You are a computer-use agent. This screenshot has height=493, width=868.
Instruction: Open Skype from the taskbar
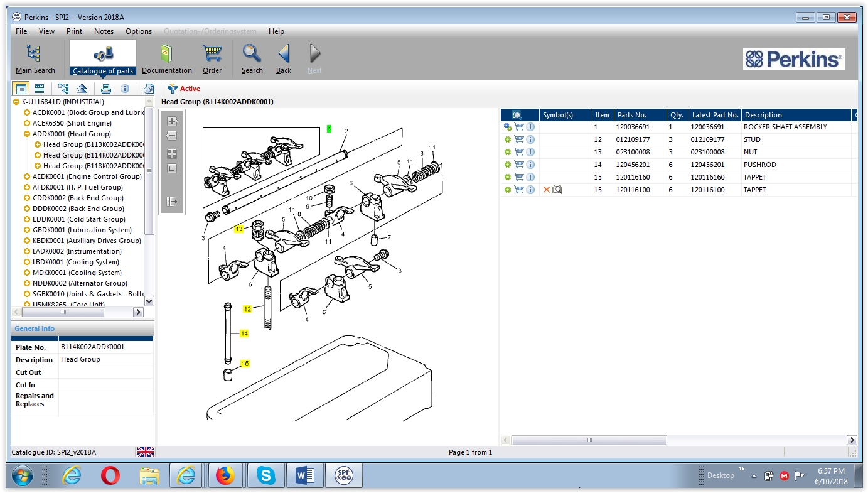[x=265, y=477]
